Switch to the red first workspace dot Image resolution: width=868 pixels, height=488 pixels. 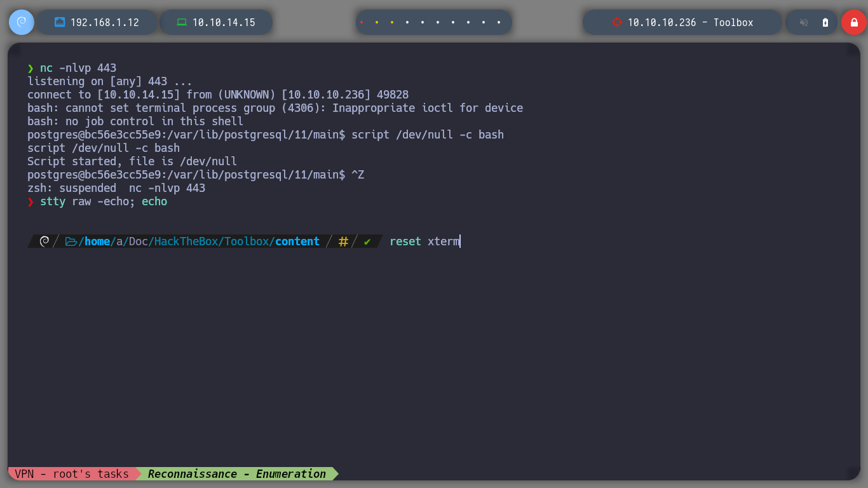362,22
